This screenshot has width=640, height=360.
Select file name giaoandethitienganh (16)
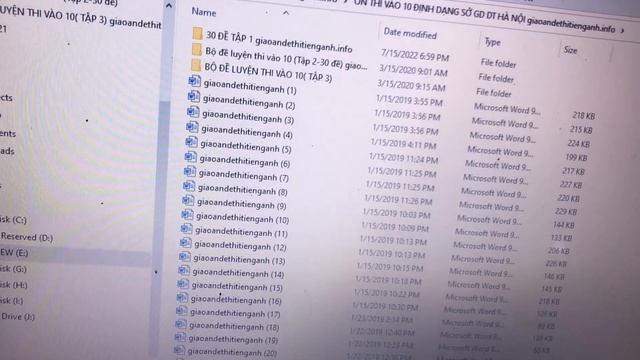tap(236, 300)
